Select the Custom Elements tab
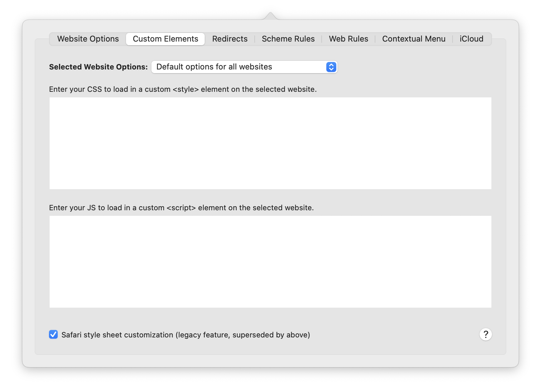 coord(165,39)
